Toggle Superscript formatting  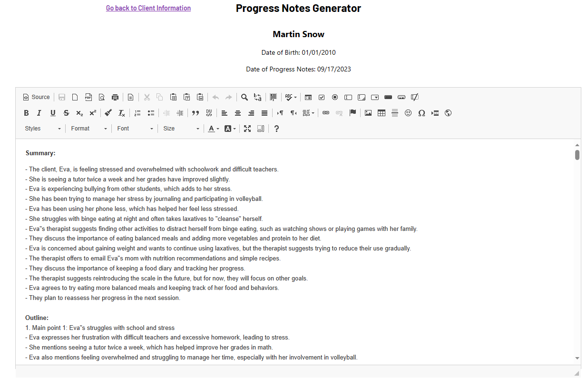coord(93,113)
